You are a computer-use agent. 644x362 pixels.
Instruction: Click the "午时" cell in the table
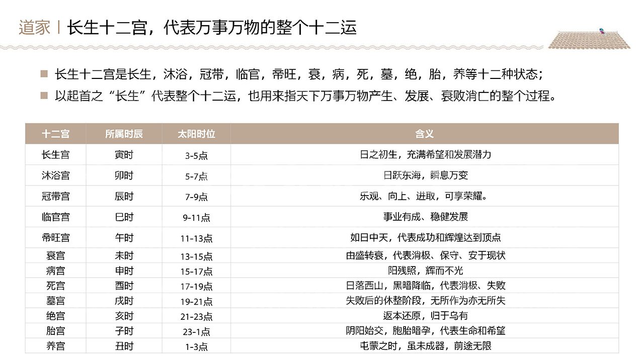(124, 238)
